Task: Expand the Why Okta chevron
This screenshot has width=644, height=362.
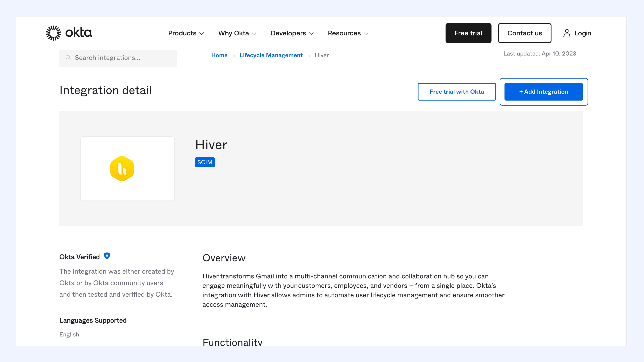Action: coord(254,34)
